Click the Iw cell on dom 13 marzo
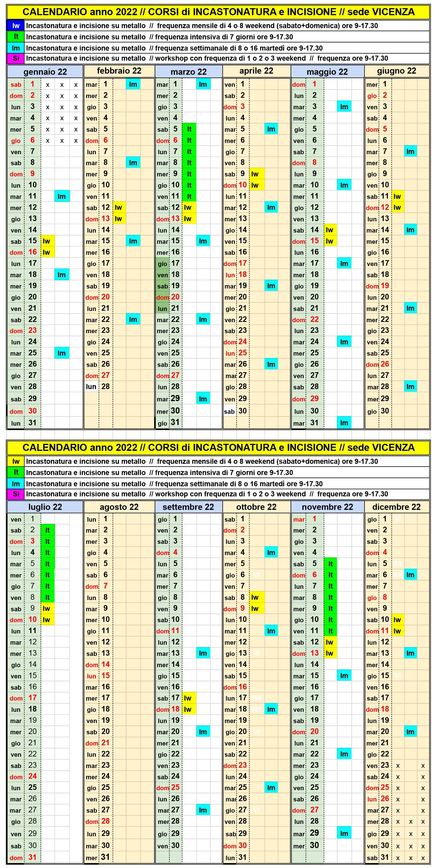The width and height of the screenshot is (439, 868). 189,218
